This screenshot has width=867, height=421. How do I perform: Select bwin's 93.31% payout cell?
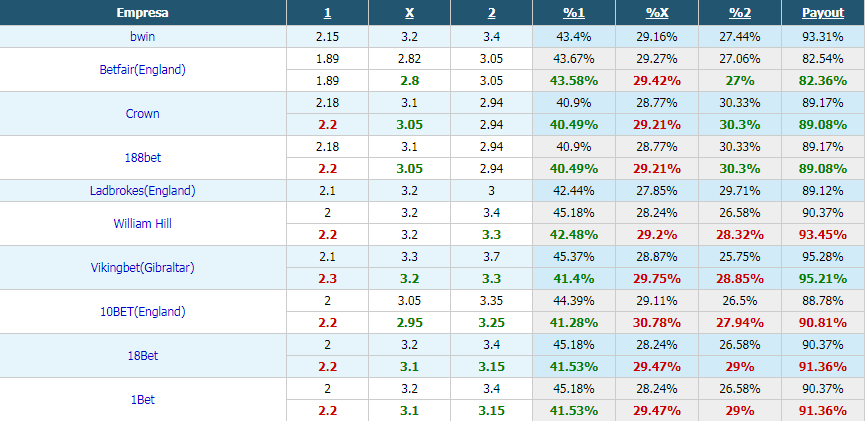tap(823, 37)
